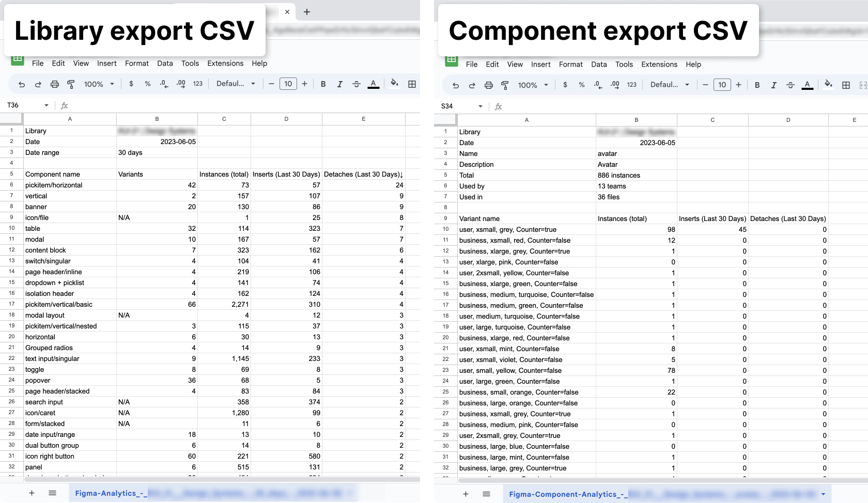Open Data menu in Library export window
Viewport: 868px width, 503px height.
[x=165, y=64]
